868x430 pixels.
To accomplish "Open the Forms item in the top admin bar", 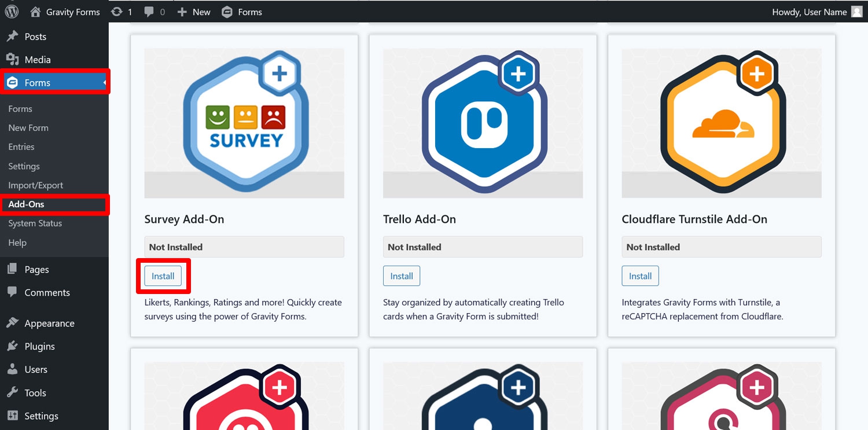I will pos(242,12).
